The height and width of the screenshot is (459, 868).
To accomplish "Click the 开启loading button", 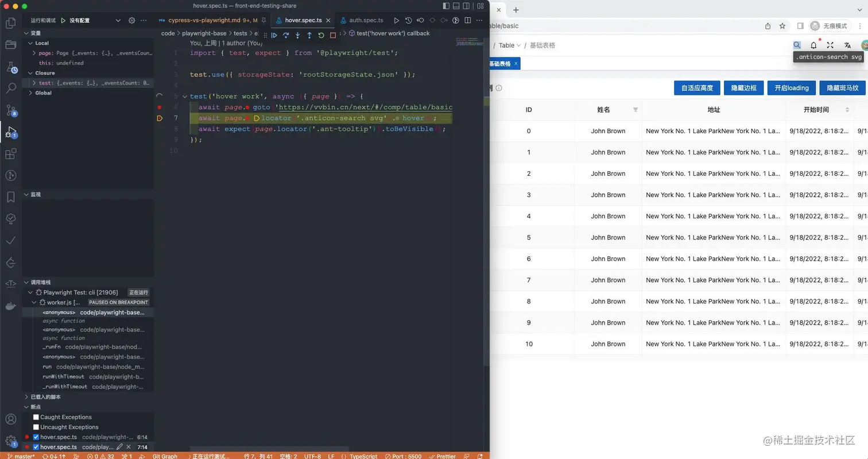I will click(x=791, y=87).
